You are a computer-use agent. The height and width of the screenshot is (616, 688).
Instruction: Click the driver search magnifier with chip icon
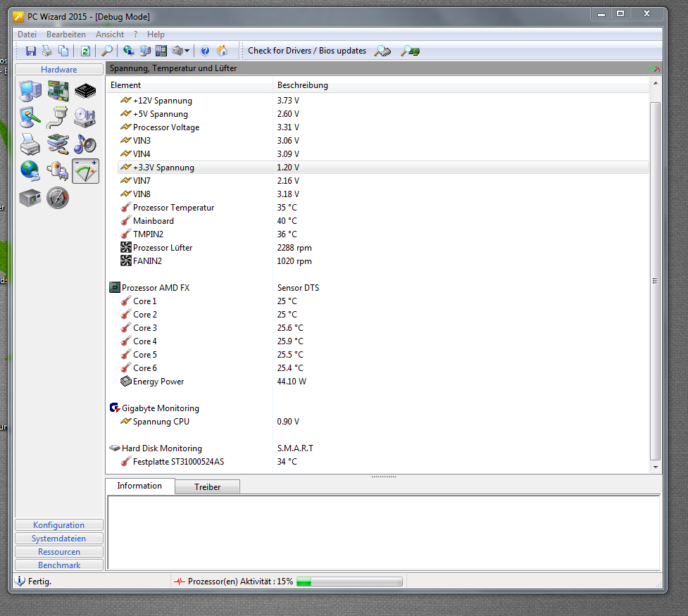[x=382, y=51]
